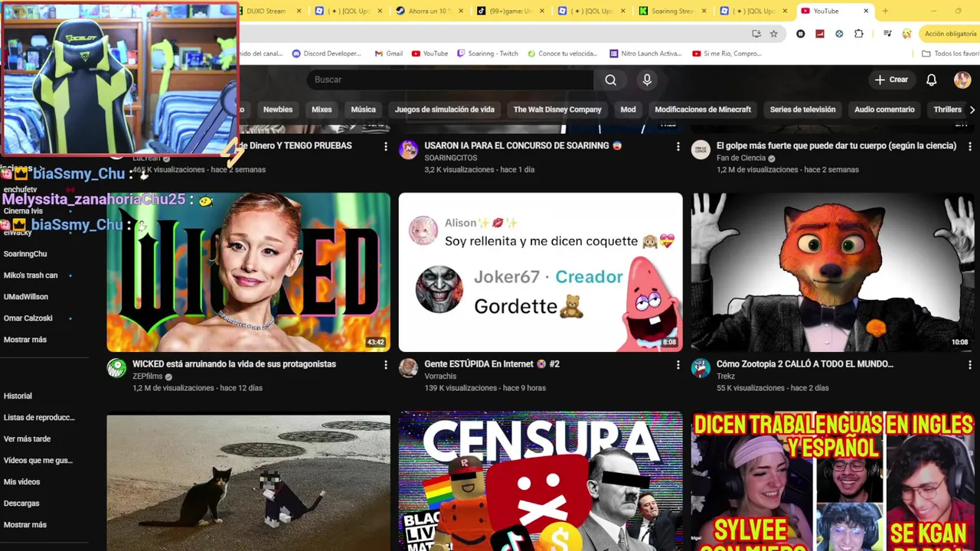Click the Vorrachis channel avatar
This screenshot has width=980, height=551.
point(409,368)
